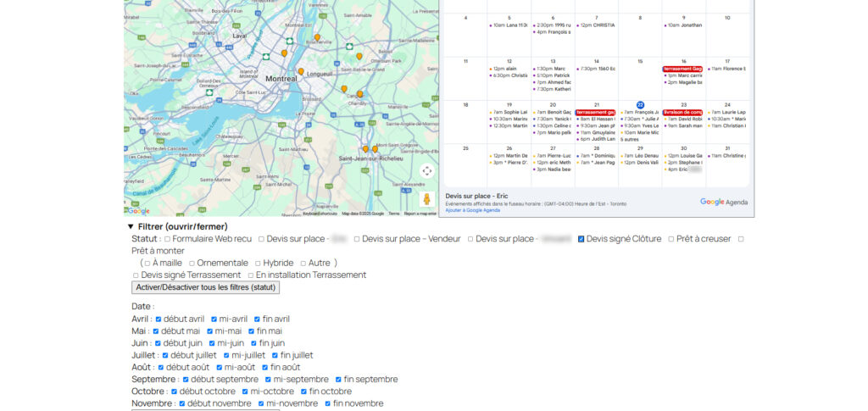The image size is (868, 411).
Task: Open the 7am Sophie event on the 19th
Action: (x=509, y=112)
